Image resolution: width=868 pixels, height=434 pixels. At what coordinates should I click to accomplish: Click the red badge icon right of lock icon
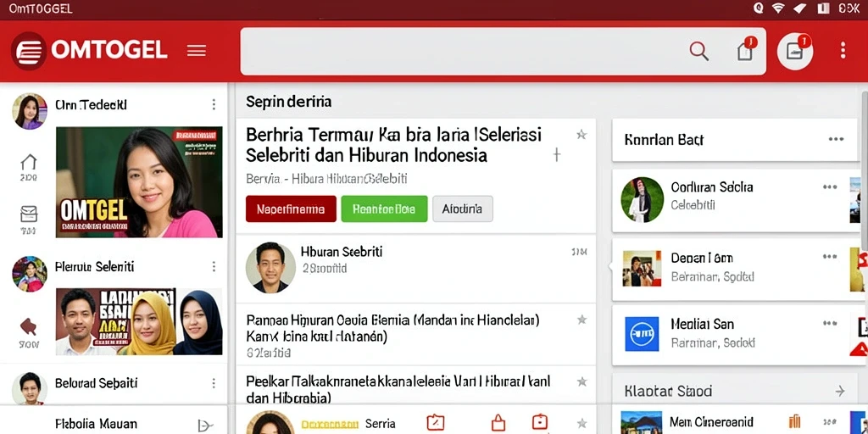[540, 422]
